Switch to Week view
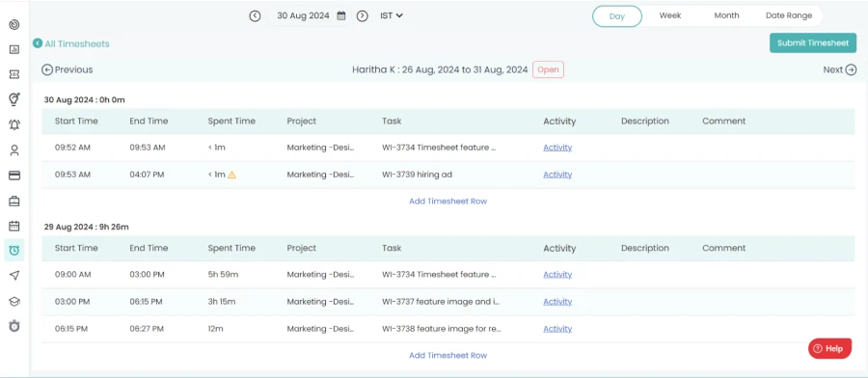868x378 pixels. [x=670, y=15]
